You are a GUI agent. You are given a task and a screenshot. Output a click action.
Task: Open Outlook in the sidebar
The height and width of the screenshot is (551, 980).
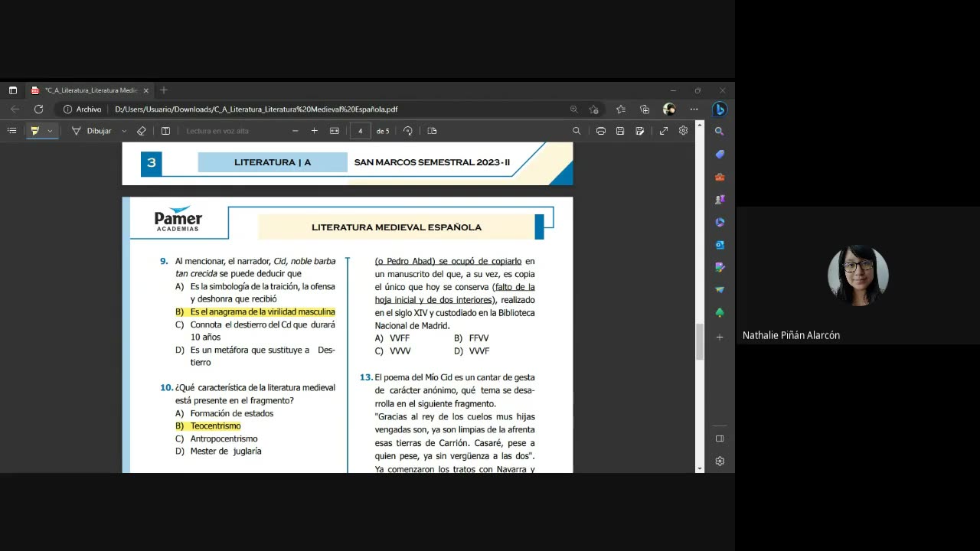(x=719, y=245)
